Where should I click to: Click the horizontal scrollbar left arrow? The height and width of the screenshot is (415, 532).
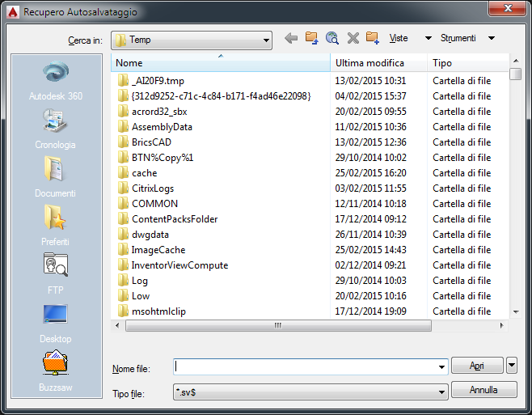(x=117, y=325)
